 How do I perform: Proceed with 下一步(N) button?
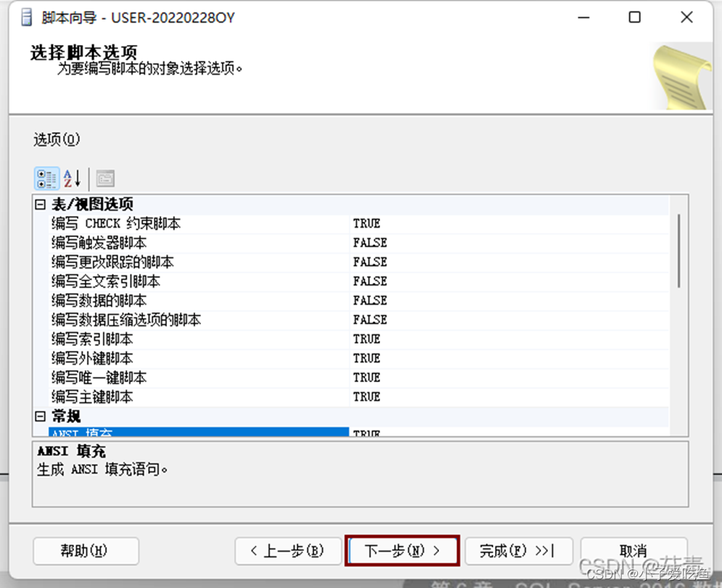pyautogui.click(x=403, y=551)
